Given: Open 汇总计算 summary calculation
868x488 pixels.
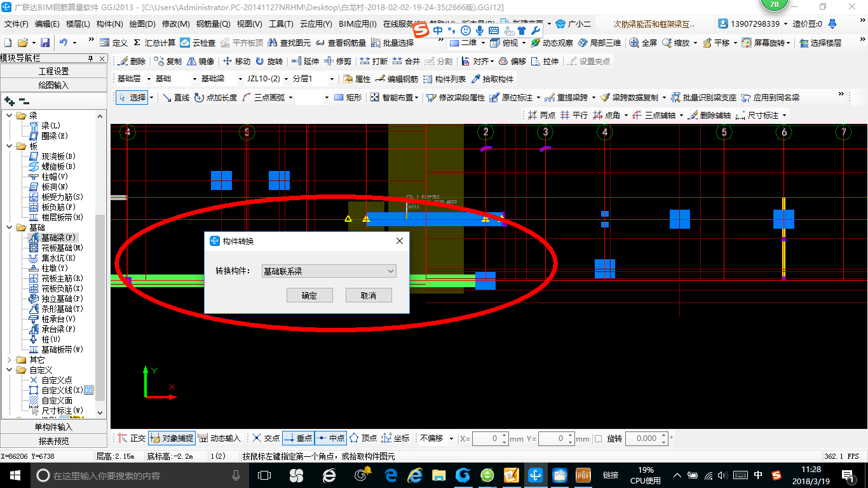Looking at the screenshot, I should [x=154, y=43].
